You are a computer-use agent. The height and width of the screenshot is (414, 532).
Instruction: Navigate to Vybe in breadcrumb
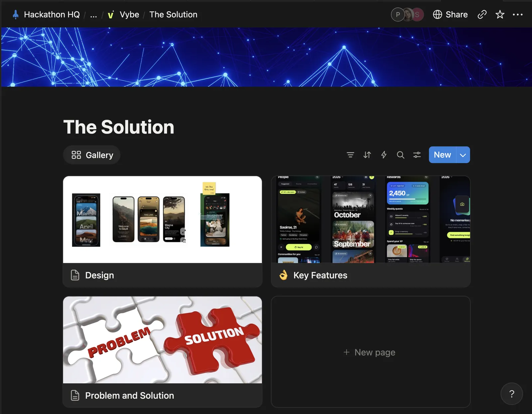pos(129,15)
